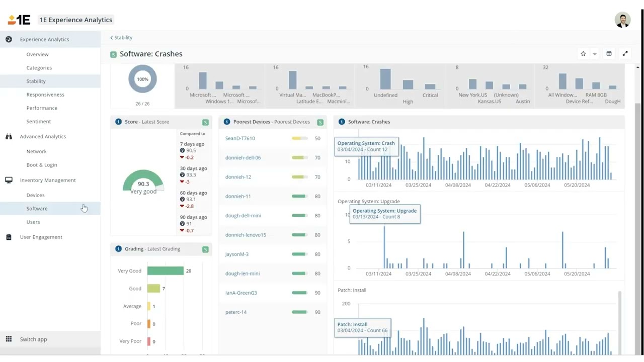
Task: Favorite this page with star icon
Action: [x=583, y=54]
